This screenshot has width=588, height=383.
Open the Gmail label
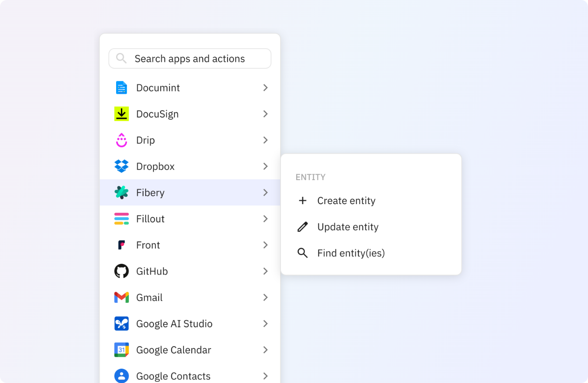149,298
